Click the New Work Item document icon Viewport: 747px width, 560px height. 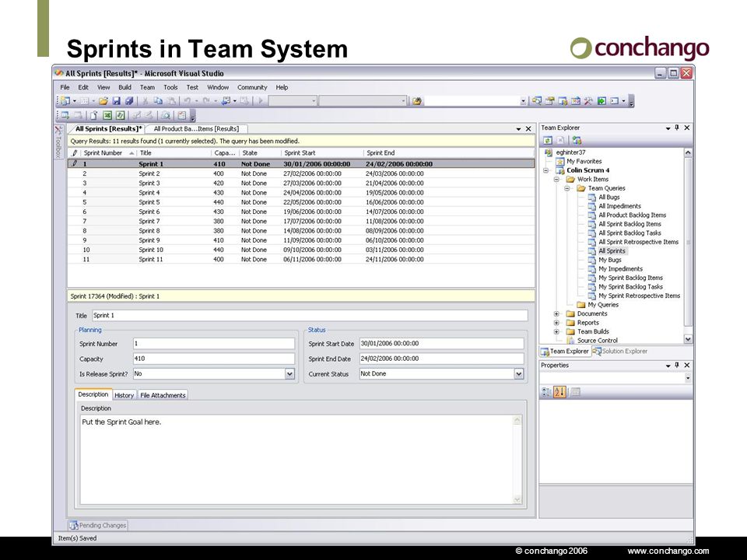pos(94,115)
